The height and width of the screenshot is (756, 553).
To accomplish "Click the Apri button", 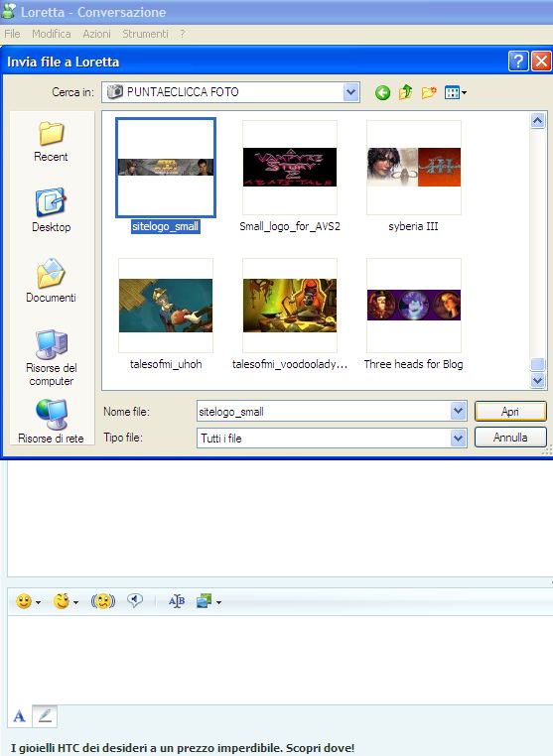I will click(510, 412).
